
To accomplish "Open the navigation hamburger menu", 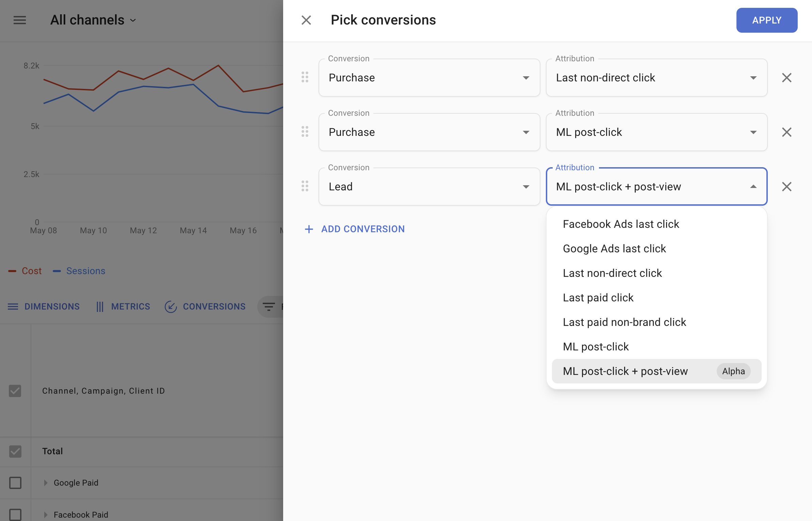I will (x=19, y=20).
